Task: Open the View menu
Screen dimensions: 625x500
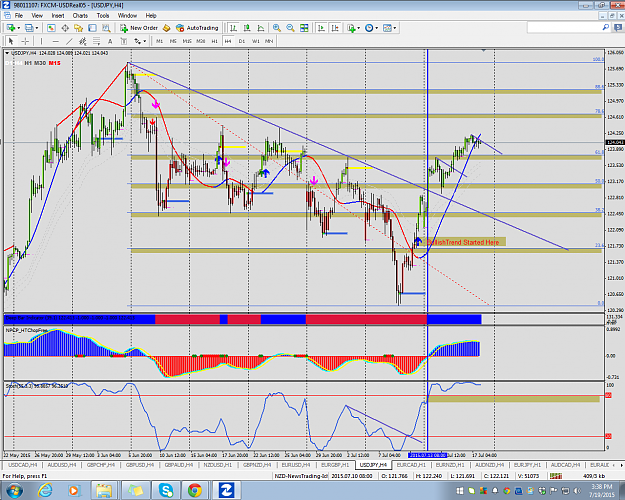Action: 37,16
